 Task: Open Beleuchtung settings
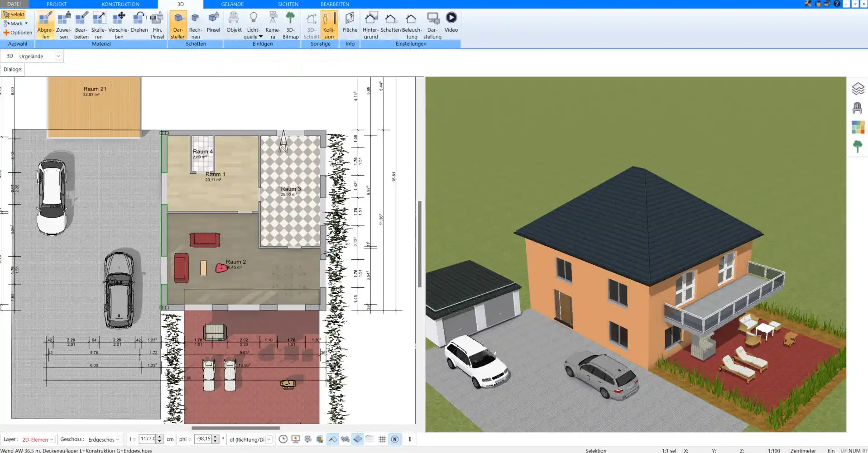pyautogui.click(x=412, y=25)
